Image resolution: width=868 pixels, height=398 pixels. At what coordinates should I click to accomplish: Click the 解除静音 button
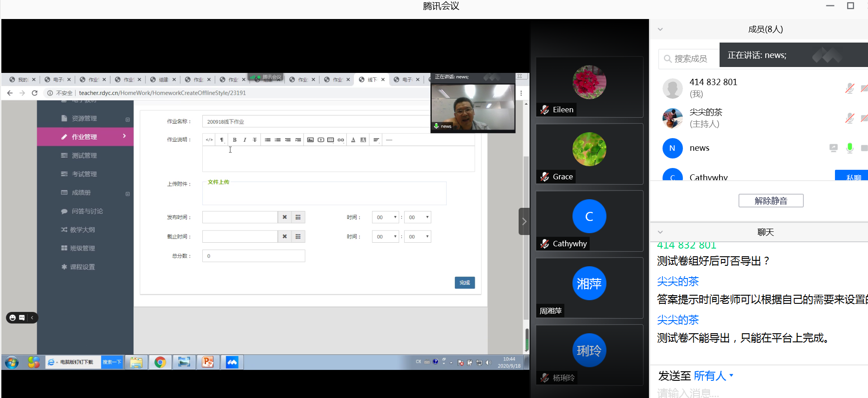click(771, 201)
